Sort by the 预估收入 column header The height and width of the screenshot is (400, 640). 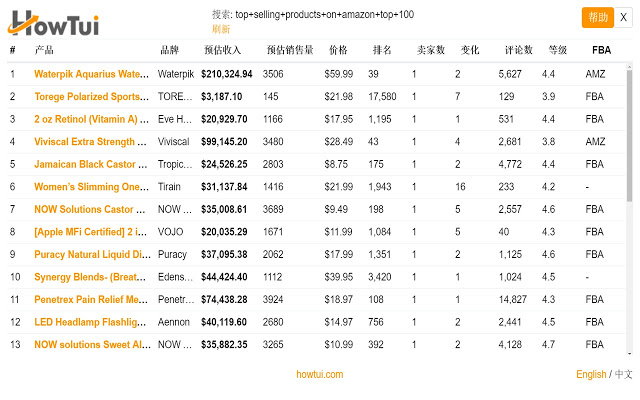[222, 50]
